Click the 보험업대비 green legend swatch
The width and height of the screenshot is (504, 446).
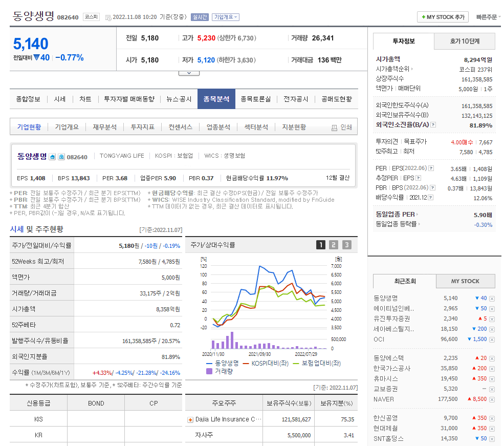pyautogui.click(x=296, y=364)
